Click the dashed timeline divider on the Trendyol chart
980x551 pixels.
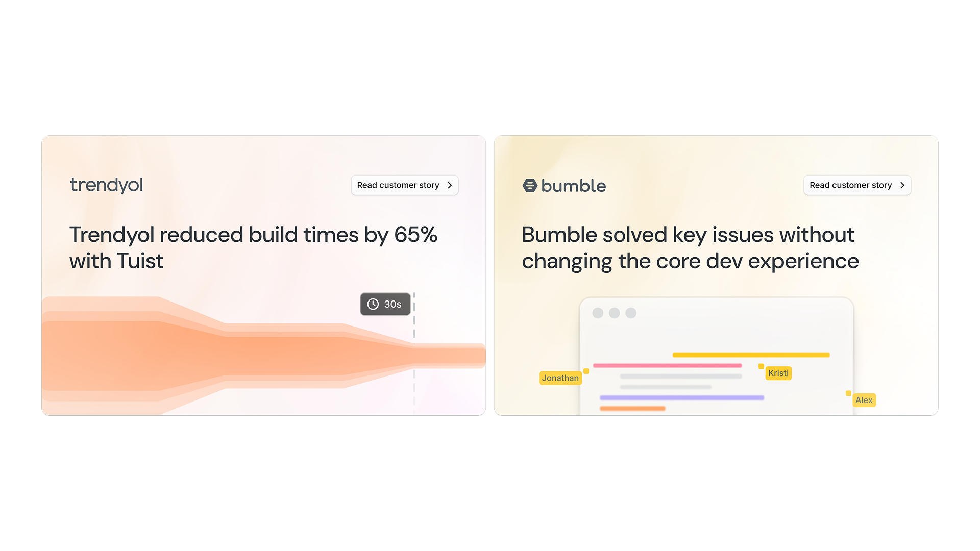point(414,352)
